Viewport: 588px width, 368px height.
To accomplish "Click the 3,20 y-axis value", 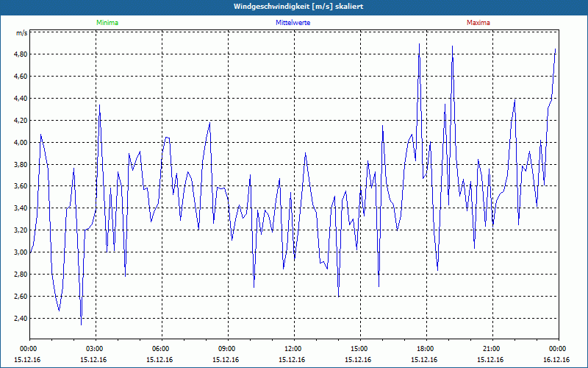I will [x=21, y=230].
